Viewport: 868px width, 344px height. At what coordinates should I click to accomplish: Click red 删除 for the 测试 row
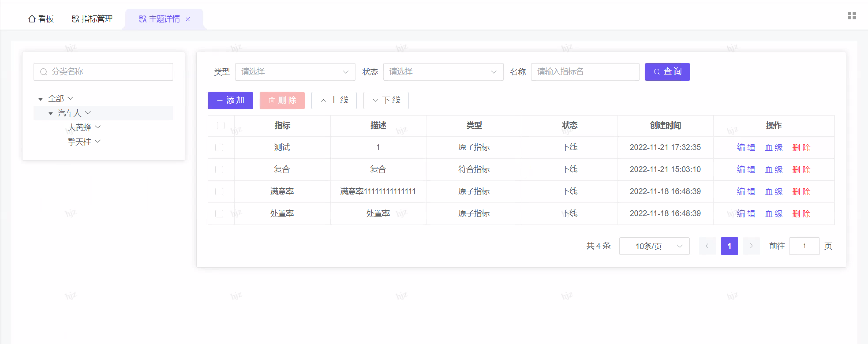[801, 148]
